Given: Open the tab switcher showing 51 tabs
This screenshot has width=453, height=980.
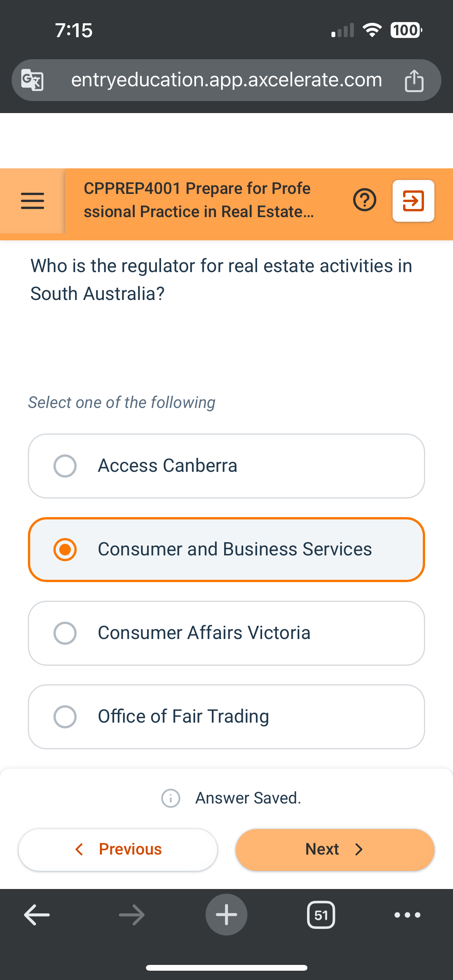Looking at the screenshot, I should point(321,915).
